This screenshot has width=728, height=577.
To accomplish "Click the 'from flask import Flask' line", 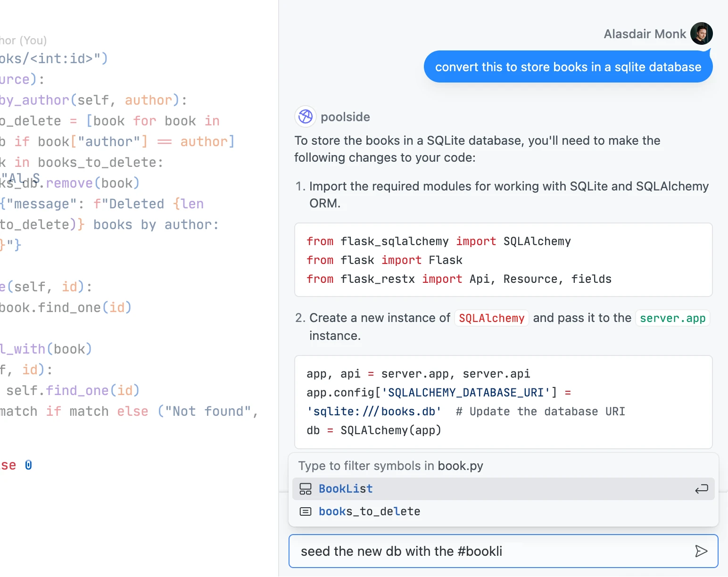I will coord(384,260).
